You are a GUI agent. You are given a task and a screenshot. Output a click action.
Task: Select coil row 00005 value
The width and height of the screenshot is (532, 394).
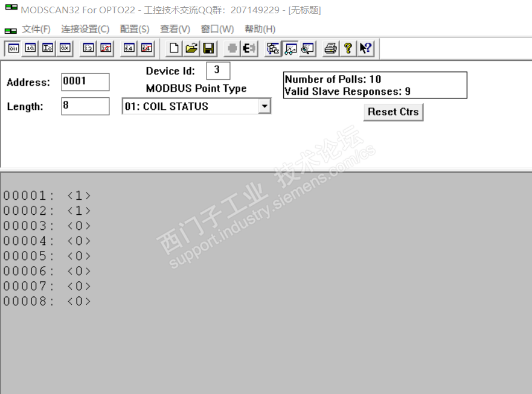pos(79,256)
